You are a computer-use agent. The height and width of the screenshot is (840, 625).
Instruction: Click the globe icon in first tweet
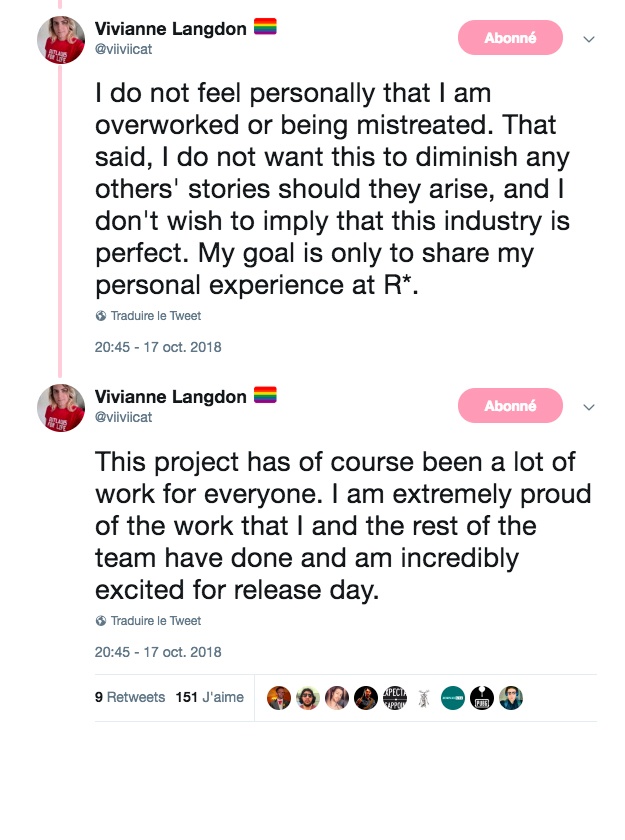(x=101, y=316)
